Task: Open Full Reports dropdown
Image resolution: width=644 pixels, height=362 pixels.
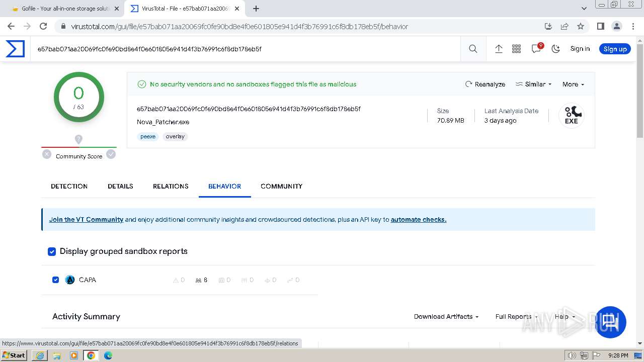Action: point(517,316)
